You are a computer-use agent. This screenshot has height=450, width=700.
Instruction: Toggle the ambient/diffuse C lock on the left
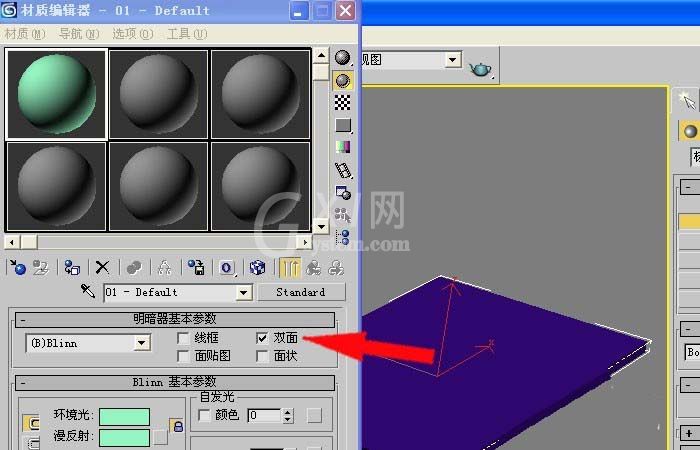click(32, 423)
